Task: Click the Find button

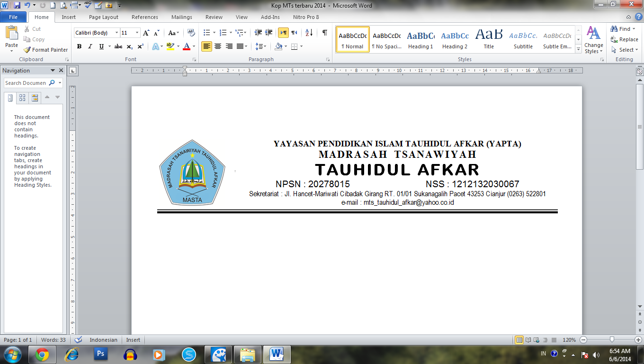Action: (x=624, y=29)
